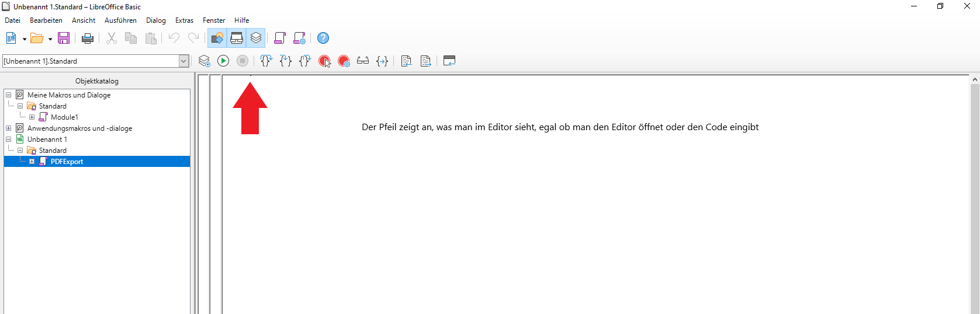Click the Step Out braces icon

click(x=304, y=61)
